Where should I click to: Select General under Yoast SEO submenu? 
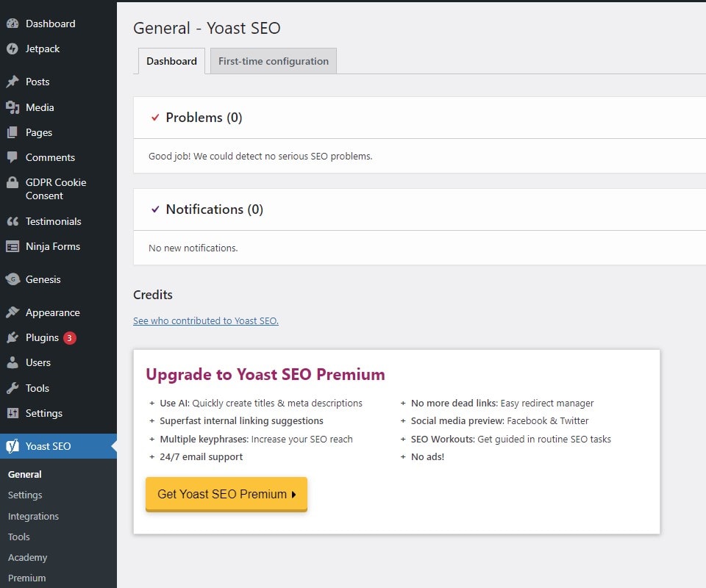25,474
